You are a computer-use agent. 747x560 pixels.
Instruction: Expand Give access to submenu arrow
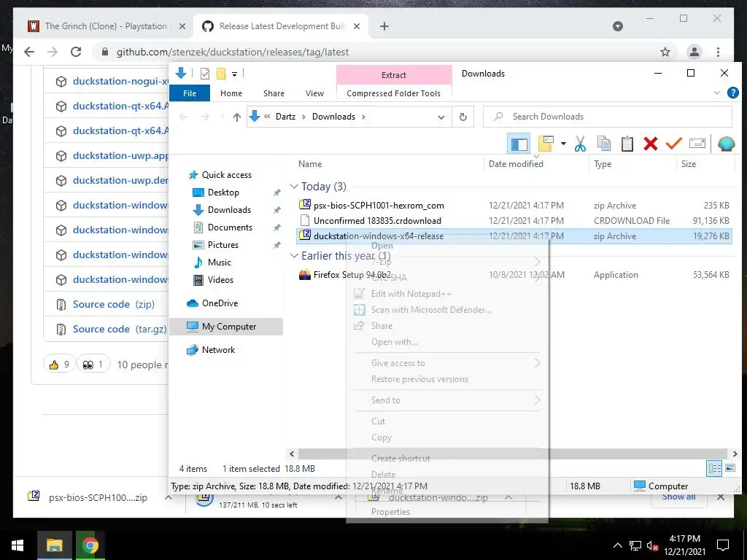(537, 363)
